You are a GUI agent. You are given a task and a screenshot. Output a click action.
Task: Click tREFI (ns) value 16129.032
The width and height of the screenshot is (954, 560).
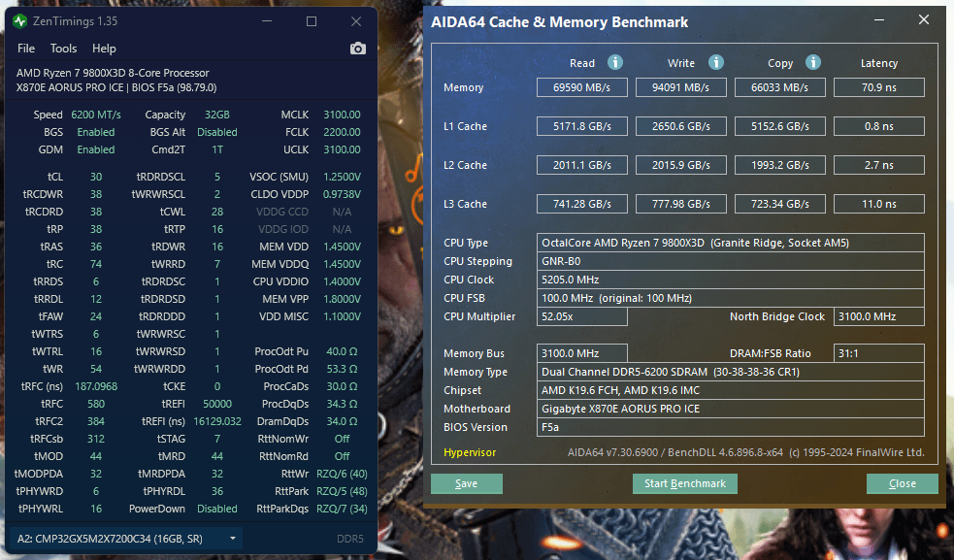point(217,422)
